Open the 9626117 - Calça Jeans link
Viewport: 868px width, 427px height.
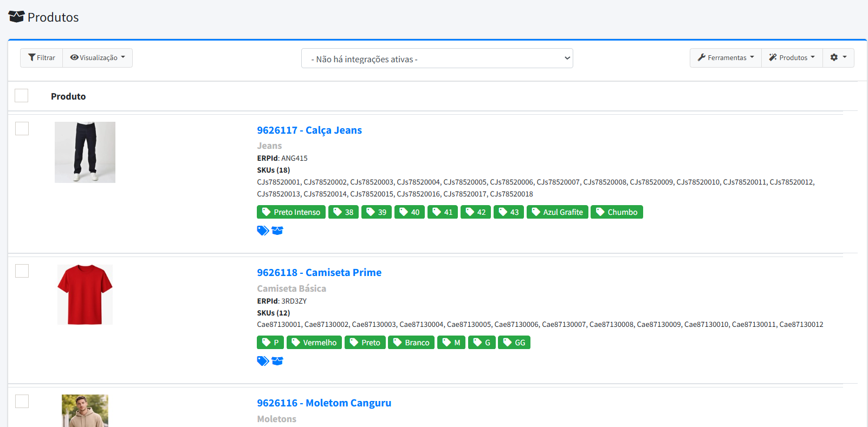309,130
